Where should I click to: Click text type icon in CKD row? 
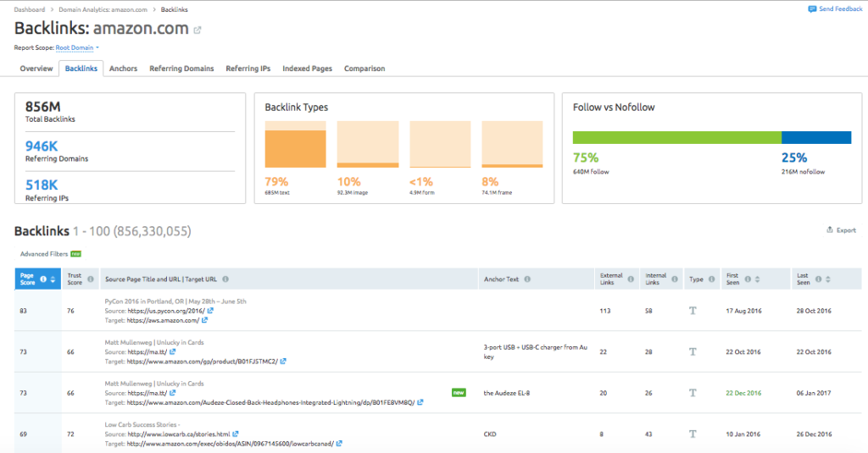click(x=693, y=434)
